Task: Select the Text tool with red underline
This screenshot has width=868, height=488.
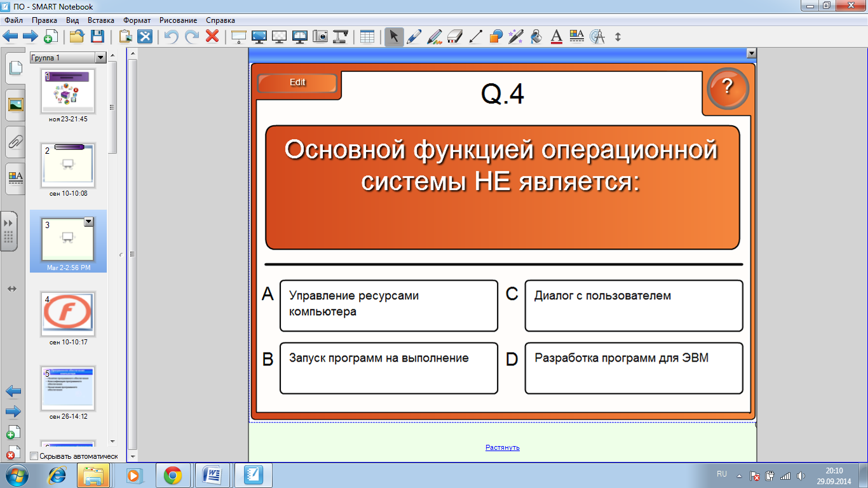Action: tap(557, 36)
